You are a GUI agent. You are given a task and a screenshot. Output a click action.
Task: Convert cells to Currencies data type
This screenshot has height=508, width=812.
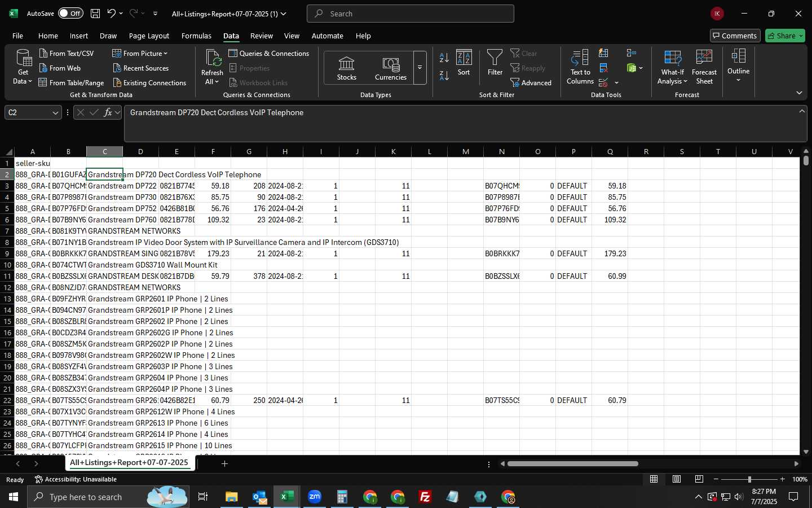390,68
